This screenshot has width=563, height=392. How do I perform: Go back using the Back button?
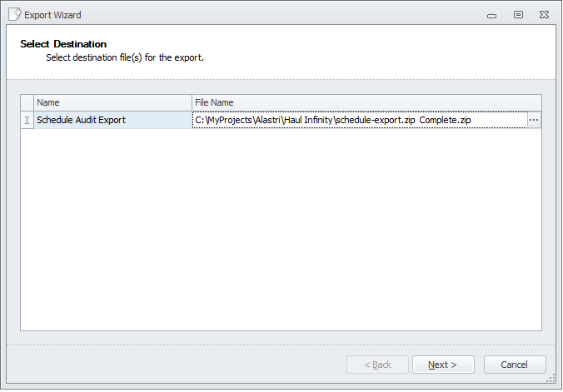tap(377, 365)
